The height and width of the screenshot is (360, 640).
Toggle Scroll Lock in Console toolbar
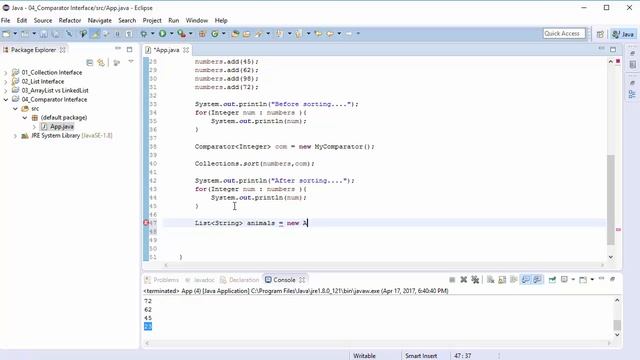pyautogui.click(x=502, y=280)
